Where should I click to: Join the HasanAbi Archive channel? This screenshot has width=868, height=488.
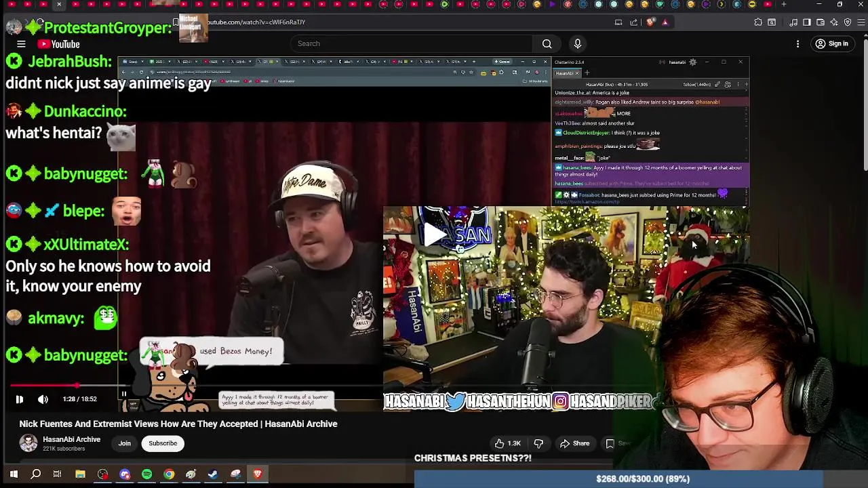[x=125, y=443]
